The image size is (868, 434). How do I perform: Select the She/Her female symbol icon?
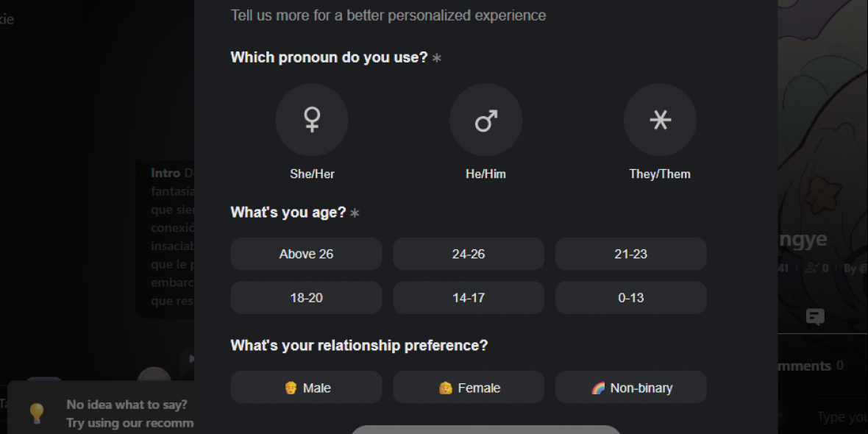[x=312, y=120]
